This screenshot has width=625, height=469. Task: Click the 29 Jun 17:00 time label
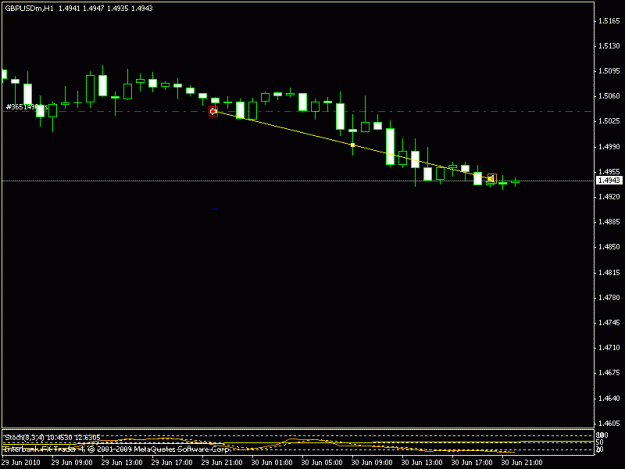pos(172,462)
